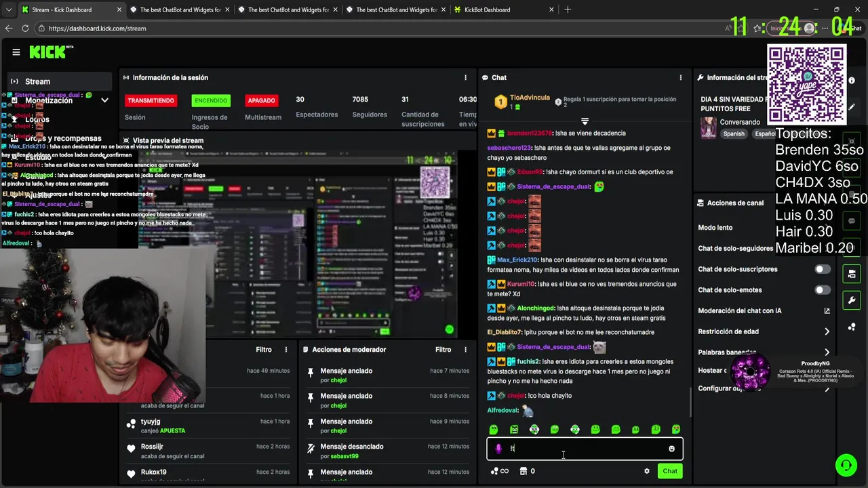Click the reward icon beside tyuyjg
Viewport: 868px width, 488px height.
tap(132, 424)
